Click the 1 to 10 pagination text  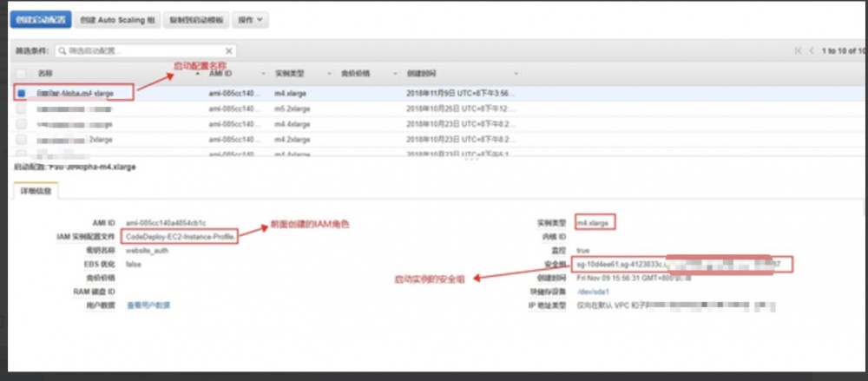(843, 51)
